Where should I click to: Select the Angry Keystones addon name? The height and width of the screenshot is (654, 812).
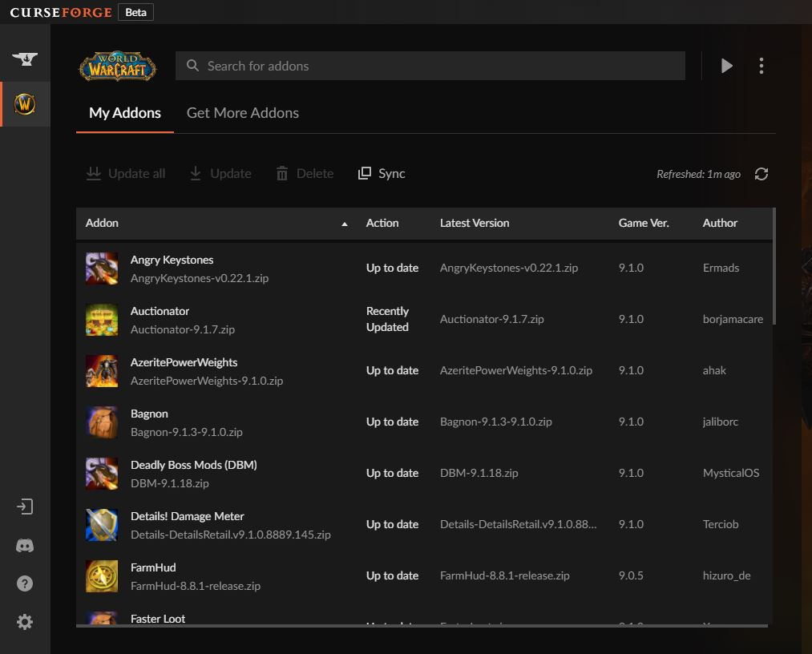click(x=172, y=260)
